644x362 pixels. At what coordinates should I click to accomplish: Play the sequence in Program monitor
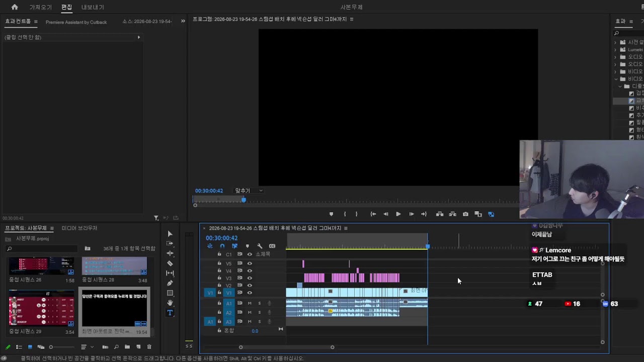[x=398, y=214]
